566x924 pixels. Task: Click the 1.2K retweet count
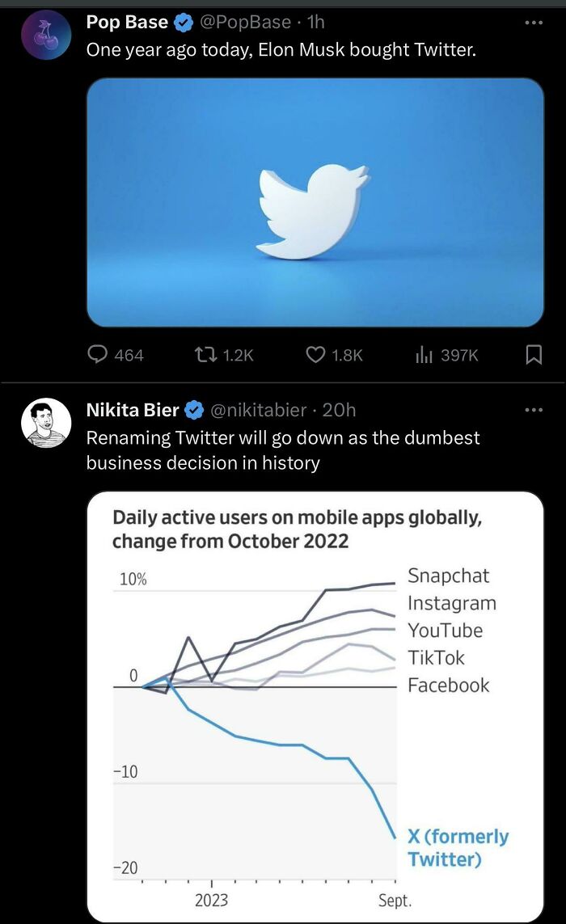239,355
